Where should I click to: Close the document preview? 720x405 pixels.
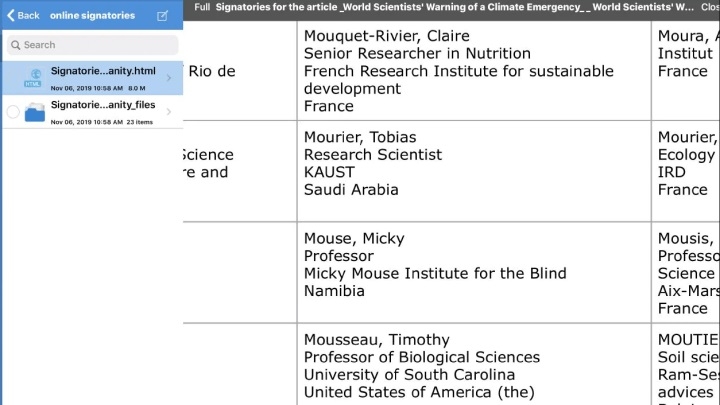click(710, 7)
